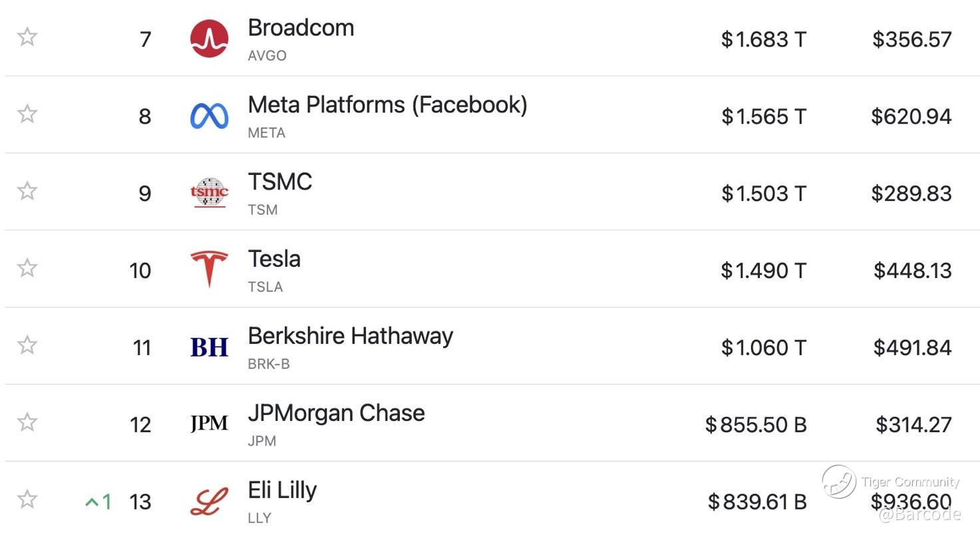
Task: Click the TSMC logo icon
Action: [209, 193]
